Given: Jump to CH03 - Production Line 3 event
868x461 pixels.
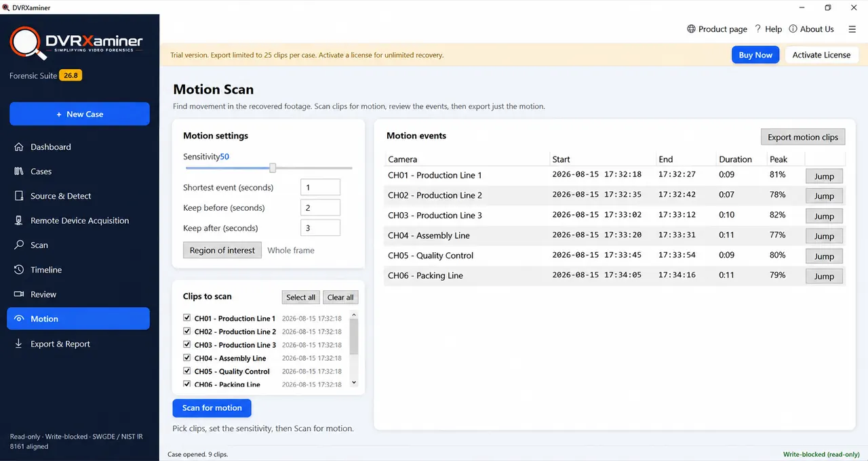Looking at the screenshot, I should tap(824, 216).
